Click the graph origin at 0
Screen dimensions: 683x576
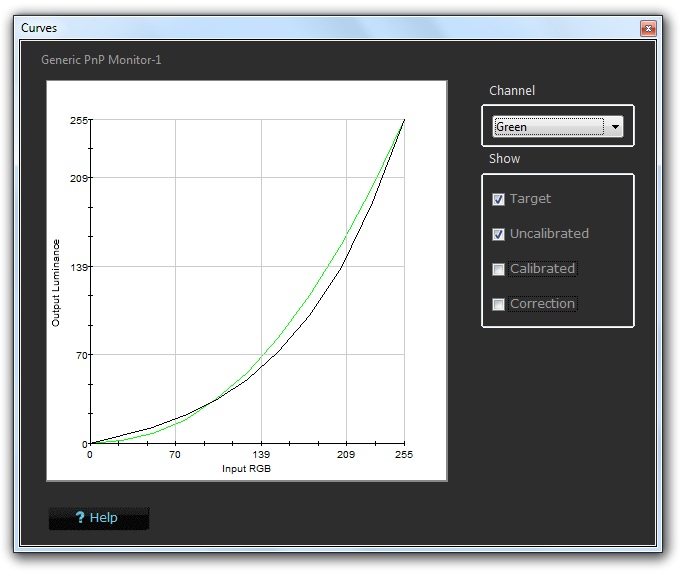91,443
